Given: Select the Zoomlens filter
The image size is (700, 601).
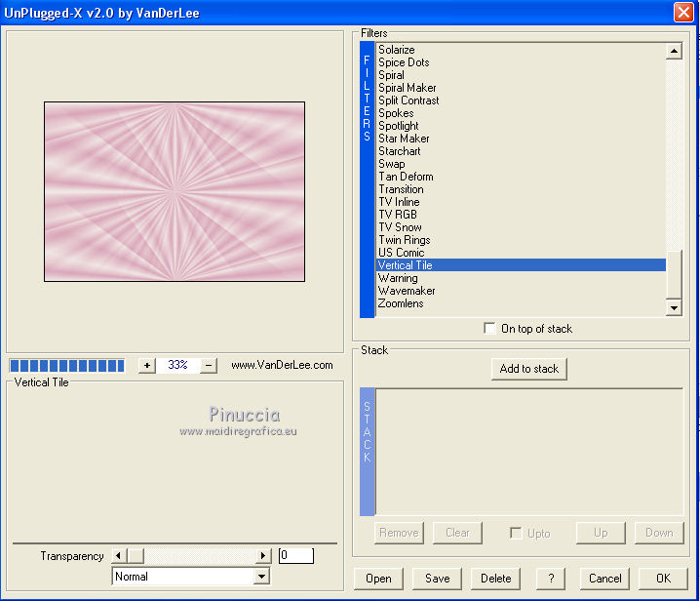Looking at the screenshot, I should tap(521, 303).
